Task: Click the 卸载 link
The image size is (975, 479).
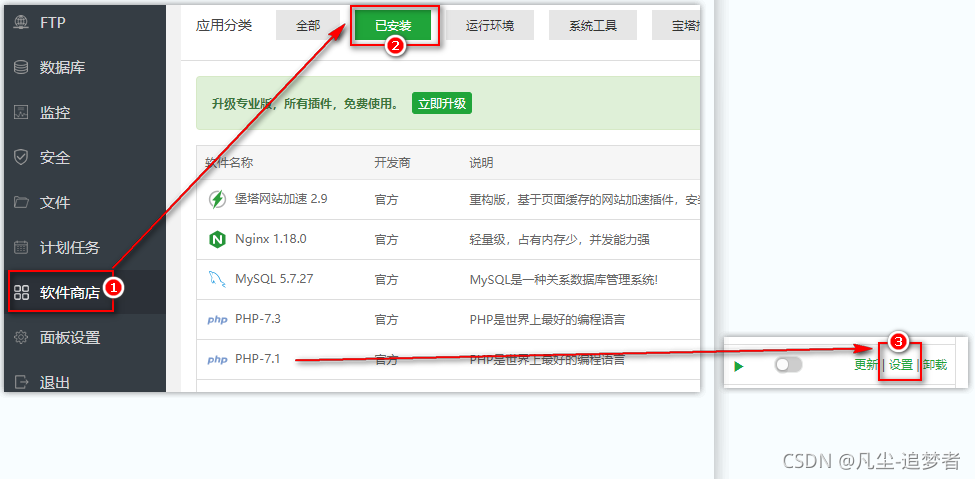Action: pos(935,365)
